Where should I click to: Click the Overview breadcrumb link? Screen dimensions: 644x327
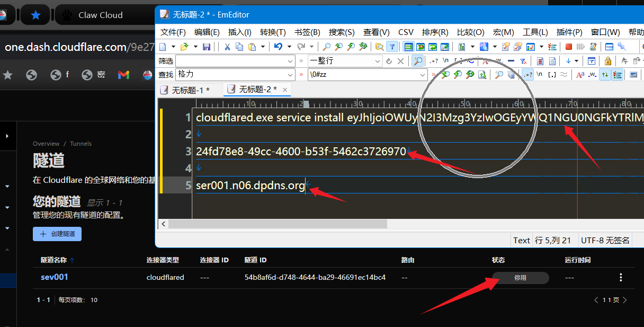(x=46, y=144)
